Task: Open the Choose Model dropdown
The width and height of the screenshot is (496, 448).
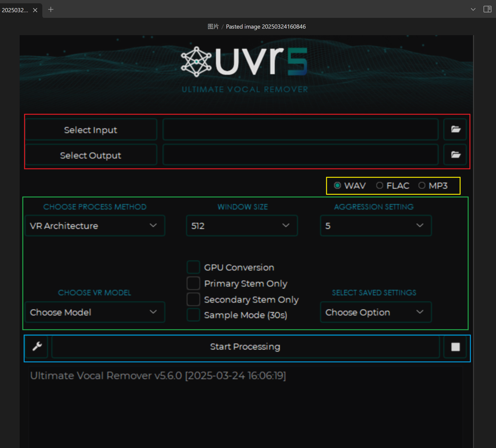Action: (x=95, y=312)
